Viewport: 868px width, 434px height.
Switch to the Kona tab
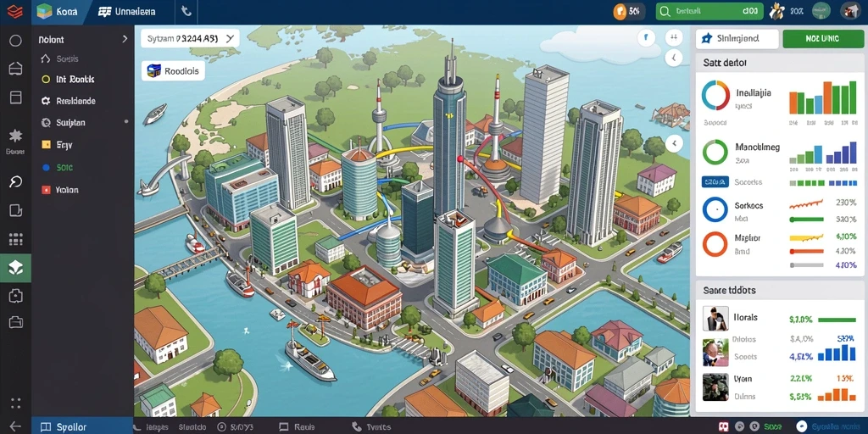[58, 12]
